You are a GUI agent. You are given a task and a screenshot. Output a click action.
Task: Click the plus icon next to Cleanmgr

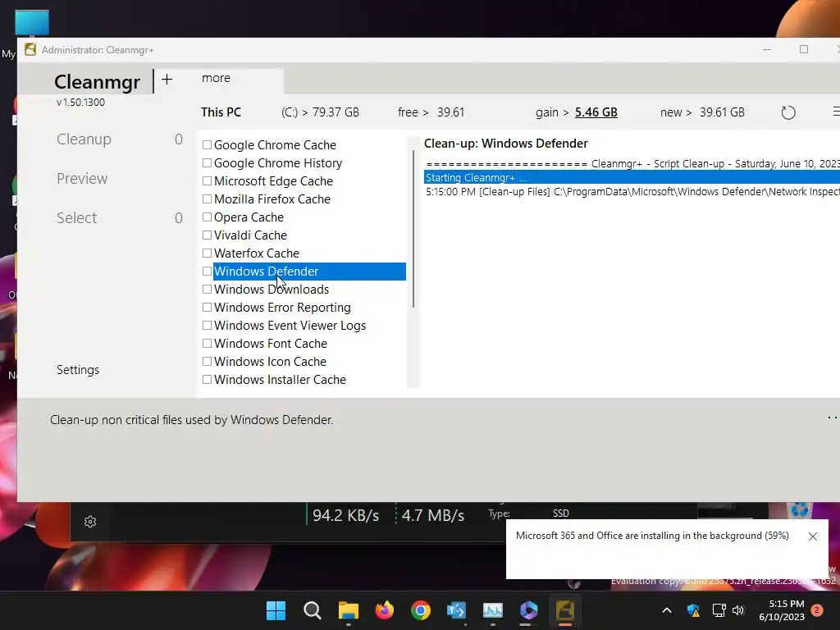pos(167,80)
